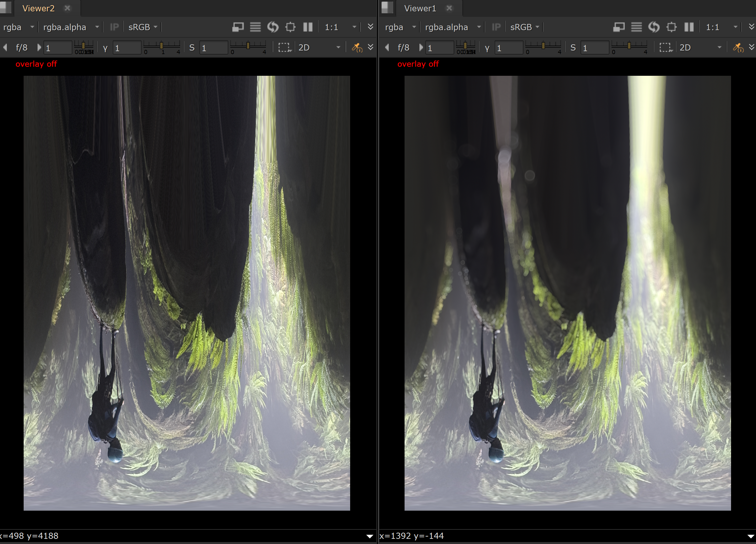Click pixel sampler info icon in Viewer1
This screenshot has width=756, height=544.
click(738, 48)
